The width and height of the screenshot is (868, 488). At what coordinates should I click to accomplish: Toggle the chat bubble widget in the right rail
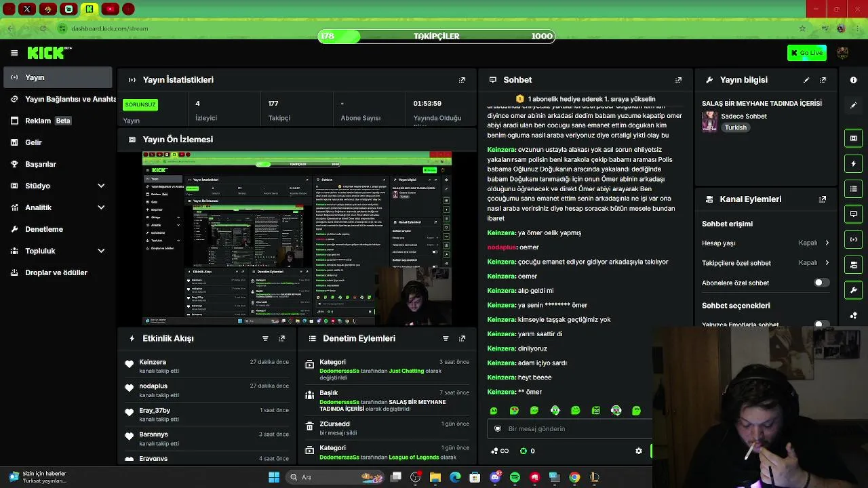[x=853, y=214]
